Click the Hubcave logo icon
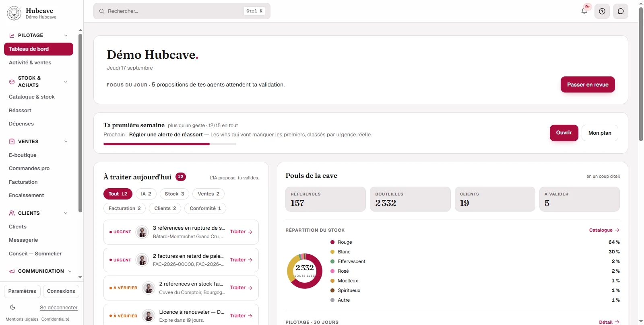 14,13
